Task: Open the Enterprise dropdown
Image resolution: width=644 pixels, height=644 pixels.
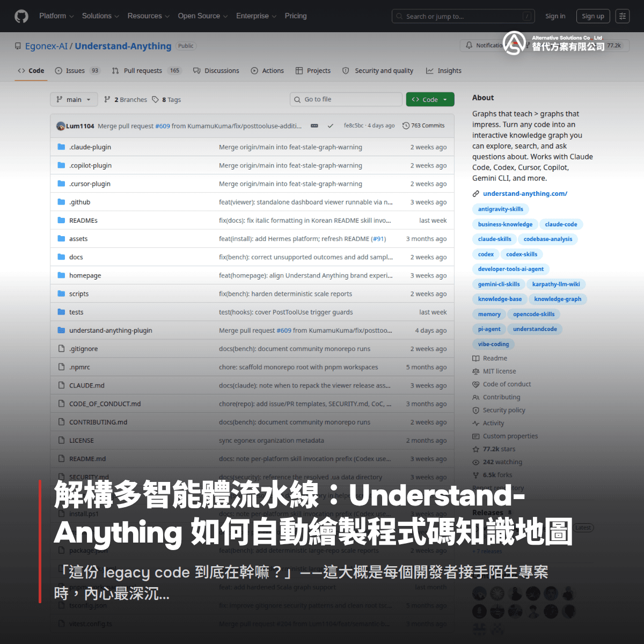Action: 256,16
